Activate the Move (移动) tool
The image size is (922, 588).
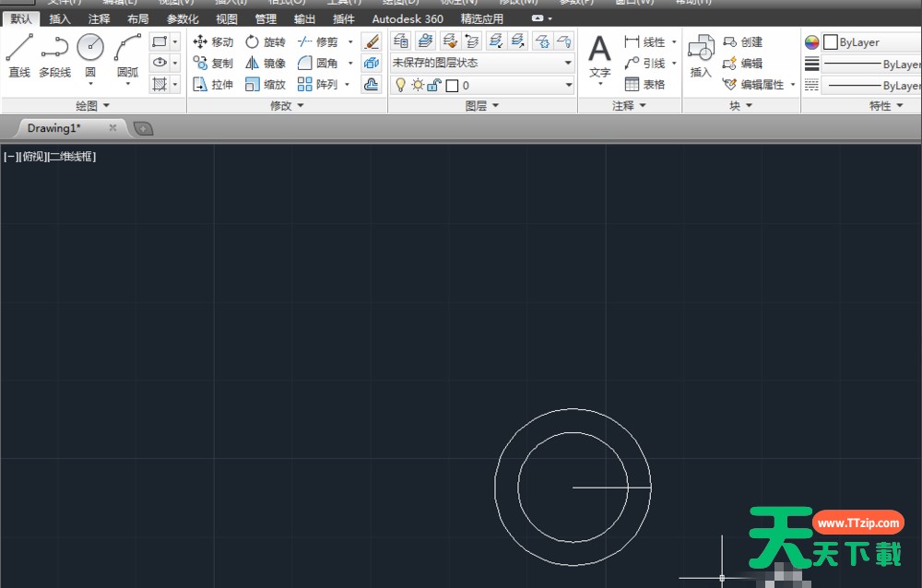(x=214, y=41)
